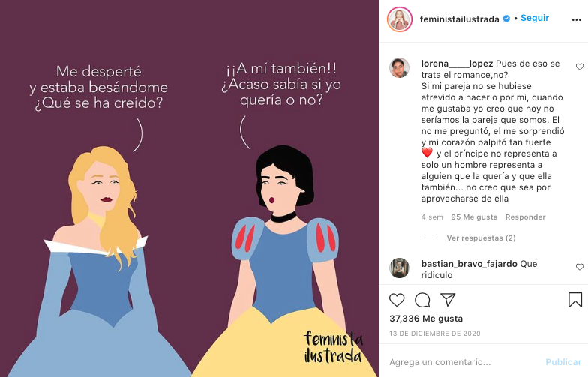This screenshot has height=377, width=588.
Task: Open the 37,336 Me gusta likes list
Action: coord(426,319)
